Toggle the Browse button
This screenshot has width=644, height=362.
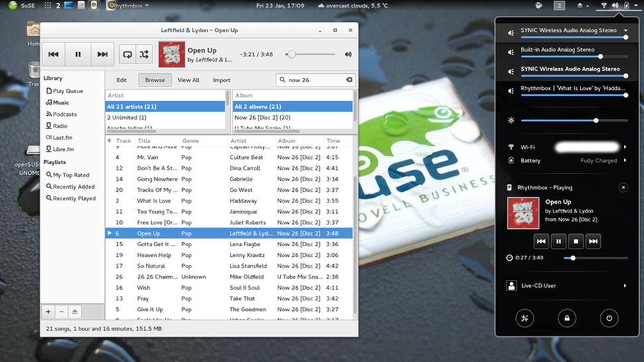[x=155, y=80]
